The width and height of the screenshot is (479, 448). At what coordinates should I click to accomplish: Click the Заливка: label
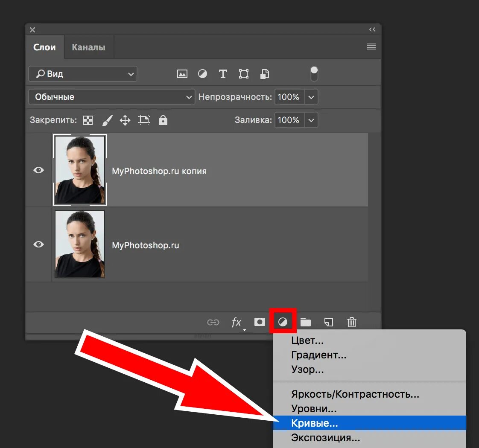tap(253, 120)
